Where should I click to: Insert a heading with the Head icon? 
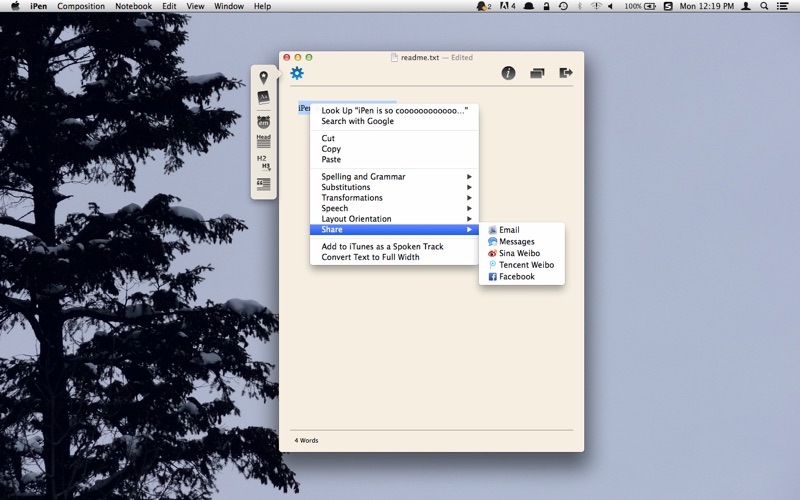pos(263,141)
